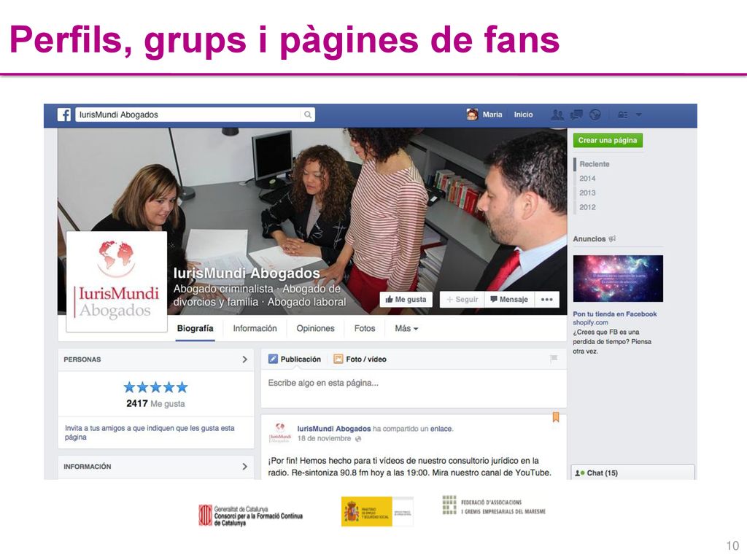Click the bookmark ribbon on the post
The height and width of the screenshot is (560, 747).
555,417
